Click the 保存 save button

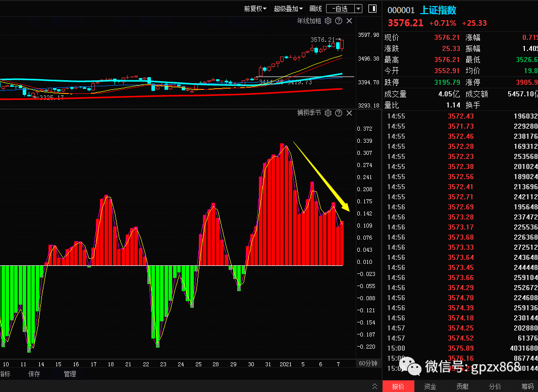tap(34, 374)
